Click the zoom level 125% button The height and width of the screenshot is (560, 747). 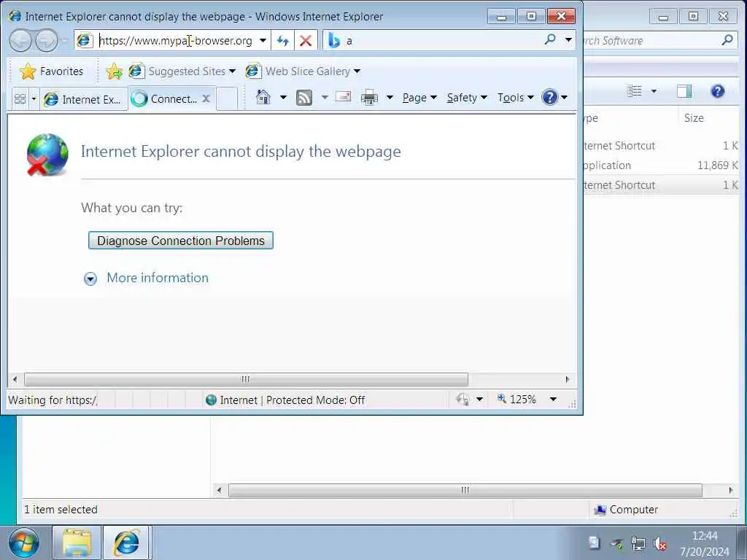click(x=516, y=399)
